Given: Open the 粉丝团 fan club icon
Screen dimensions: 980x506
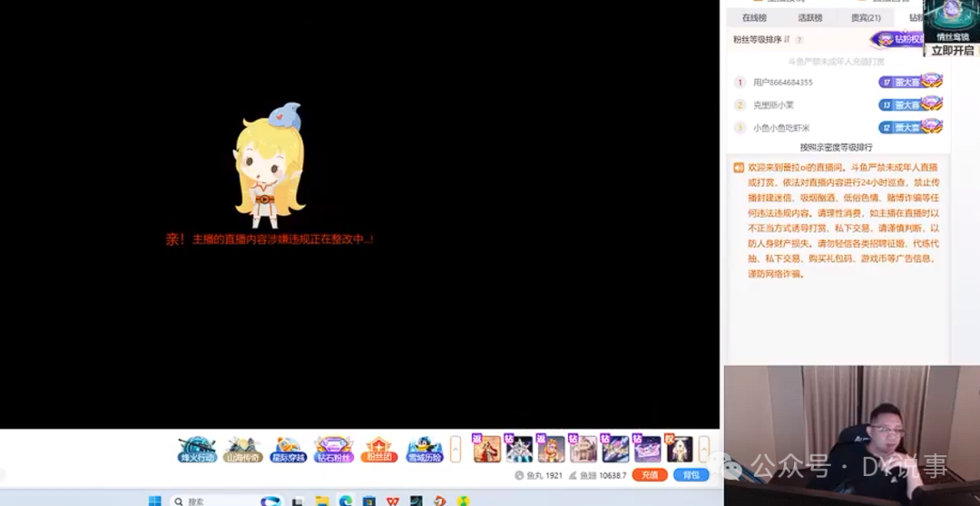Looking at the screenshot, I should [378, 449].
